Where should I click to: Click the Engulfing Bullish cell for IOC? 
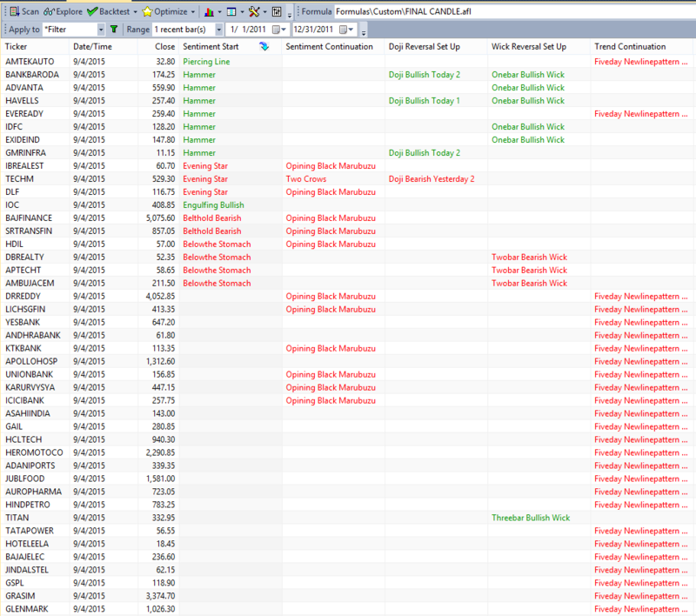(x=213, y=205)
